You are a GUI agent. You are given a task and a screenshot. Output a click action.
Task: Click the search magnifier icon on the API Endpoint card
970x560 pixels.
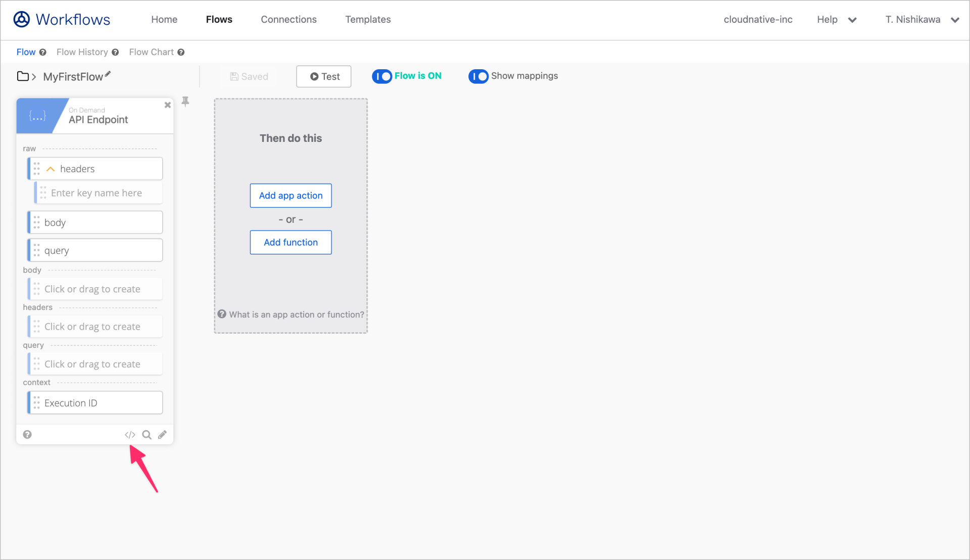tap(147, 434)
